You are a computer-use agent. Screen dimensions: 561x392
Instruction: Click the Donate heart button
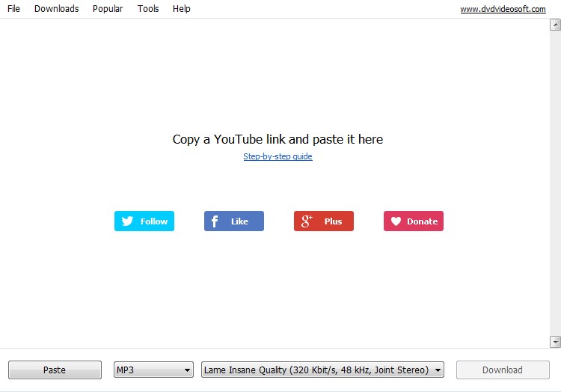pos(414,221)
